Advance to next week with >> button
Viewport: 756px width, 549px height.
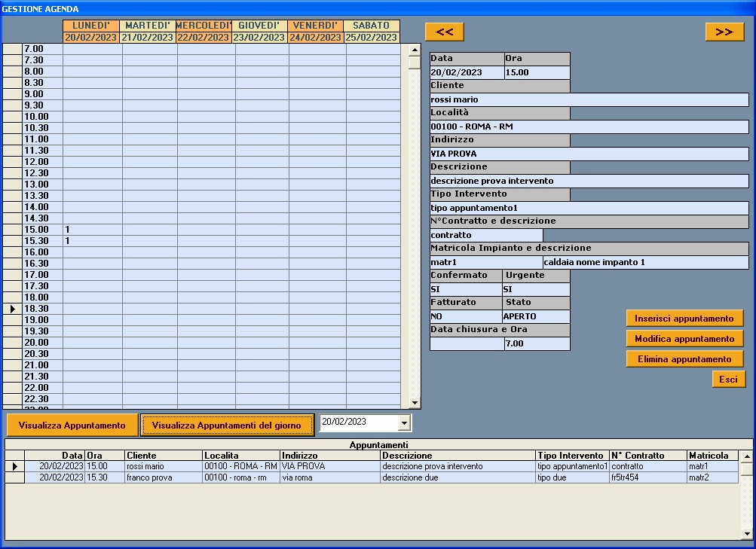click(x=724, y=32)
